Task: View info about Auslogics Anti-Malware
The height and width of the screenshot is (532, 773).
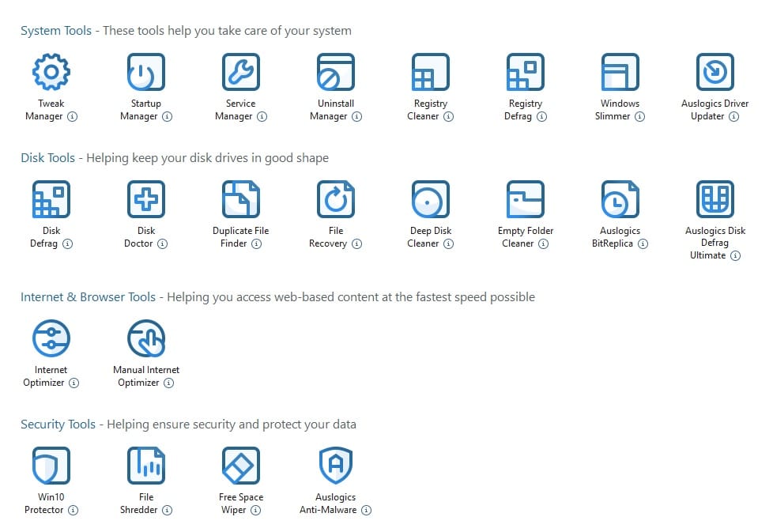Action: (x=366, y=510)
